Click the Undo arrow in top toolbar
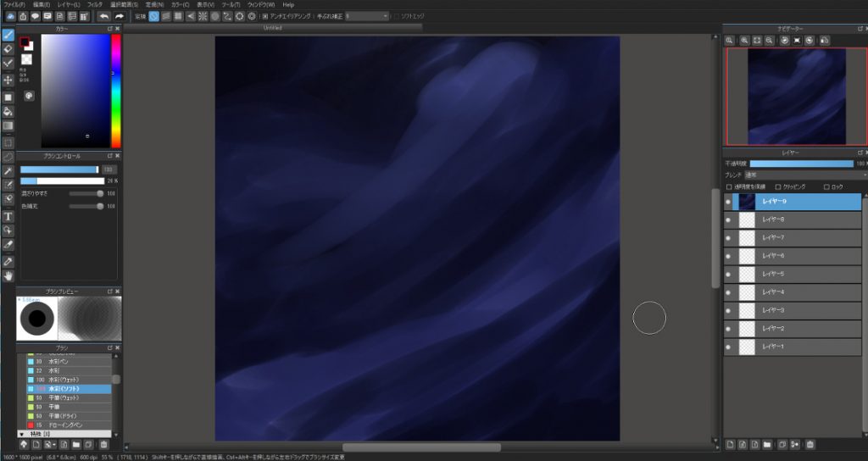 (x=103, y=16)
